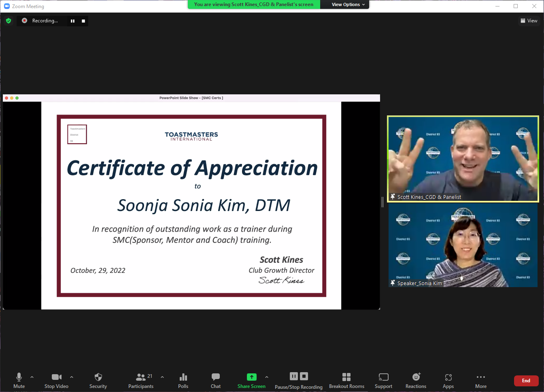This screenshot has height=392, width=544.
Task: Select Scott Kines video thumbnail
Action: tap(463, 159)
